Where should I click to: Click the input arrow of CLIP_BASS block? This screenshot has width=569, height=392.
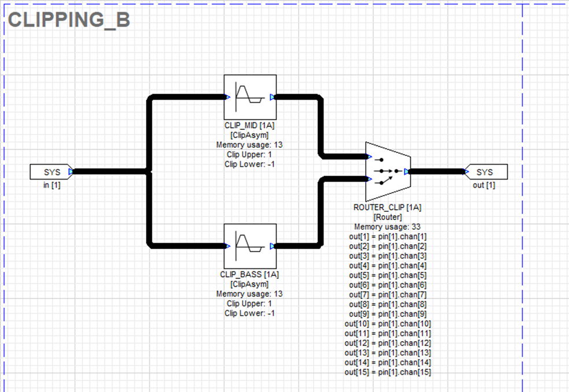(x=227, y=246)
